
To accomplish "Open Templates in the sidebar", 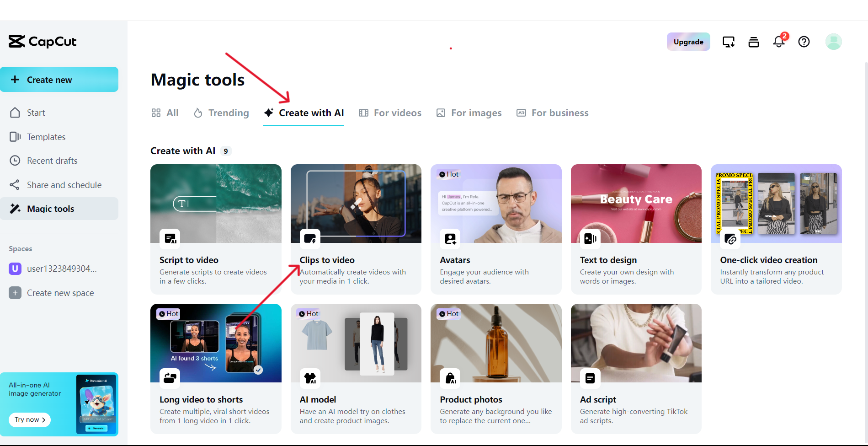I will tap(46, 137).
